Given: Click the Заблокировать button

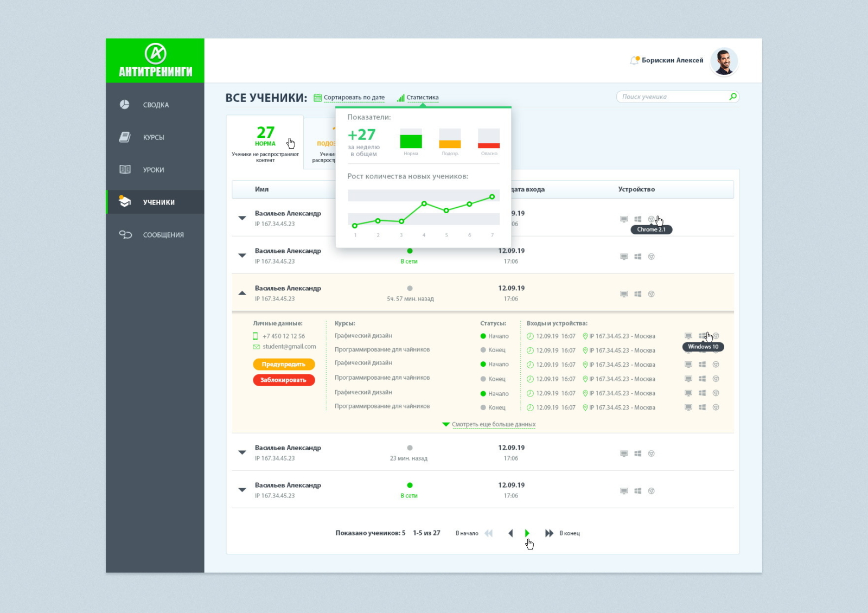Looking at the screenshot, I should (283, 380).
